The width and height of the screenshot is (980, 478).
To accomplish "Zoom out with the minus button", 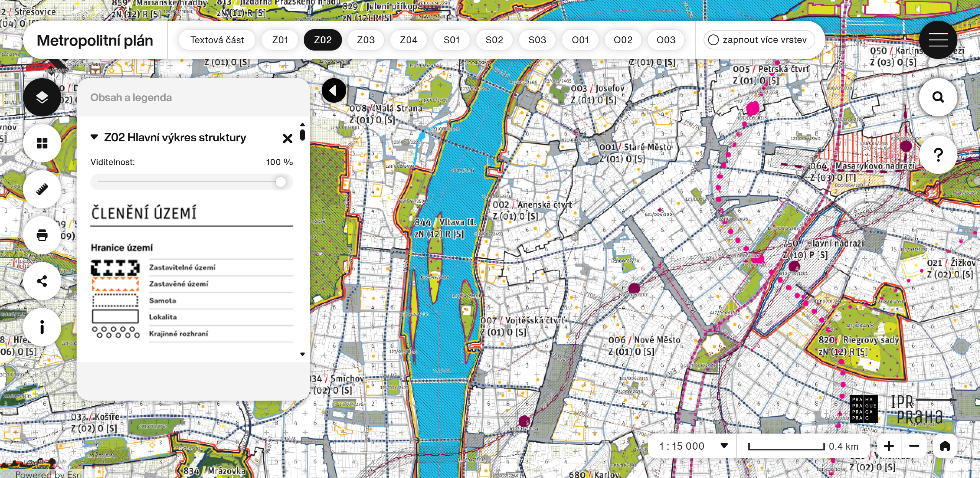I will [x=914, y=446].
